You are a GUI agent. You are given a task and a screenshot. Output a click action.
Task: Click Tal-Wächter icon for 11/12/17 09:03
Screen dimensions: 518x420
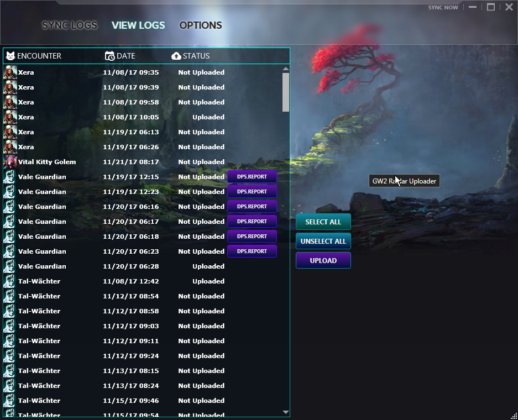pos(10,326)
